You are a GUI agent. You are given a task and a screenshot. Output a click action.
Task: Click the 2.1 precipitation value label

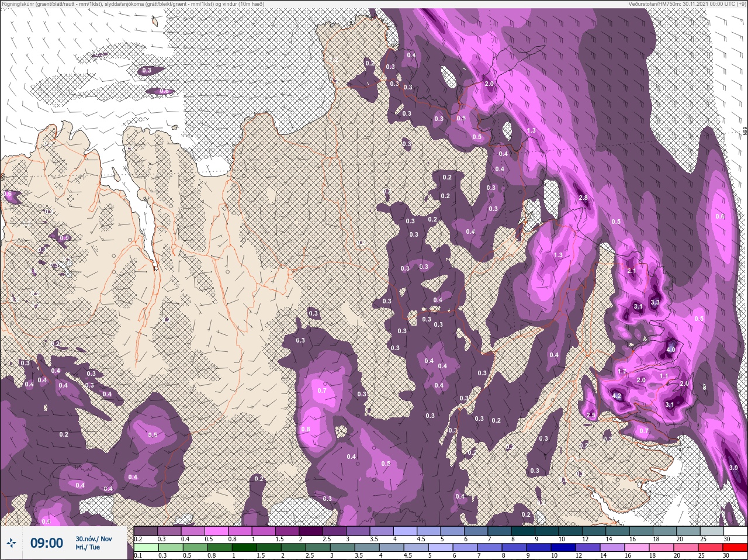(631, 271)
